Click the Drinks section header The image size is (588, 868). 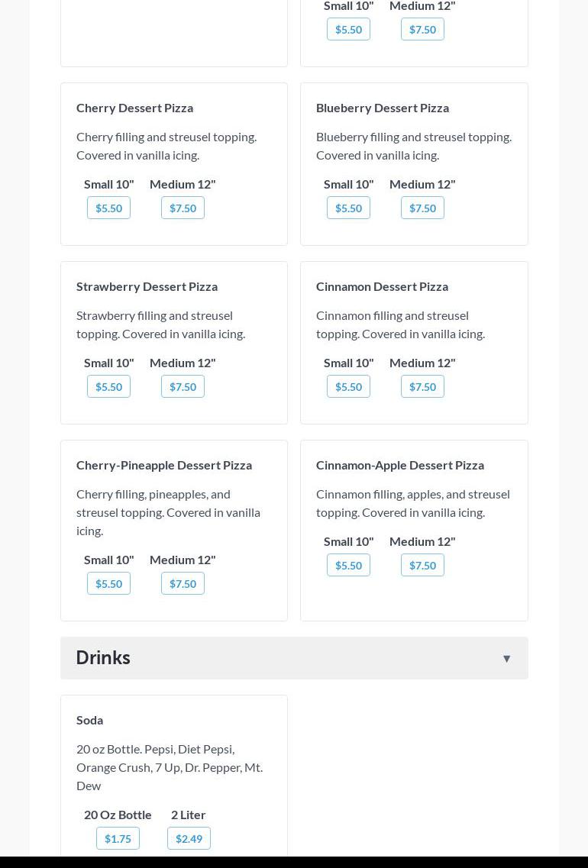103,657
